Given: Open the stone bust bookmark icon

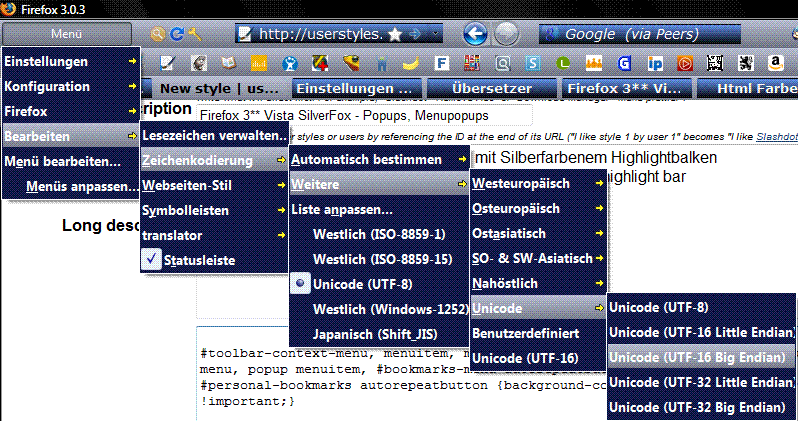Looking at the screenshot, I should pyautogui.click(x=198, y=63).
